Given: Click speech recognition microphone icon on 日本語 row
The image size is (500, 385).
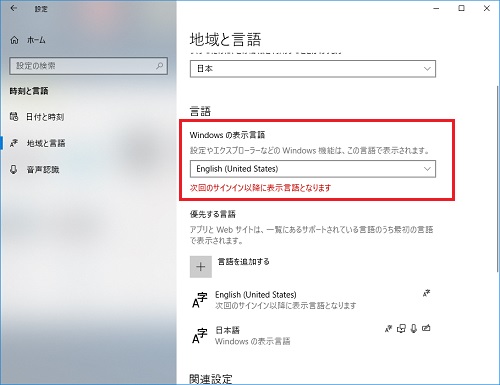Looking at the screenshot, I should (x=414, y=329).
